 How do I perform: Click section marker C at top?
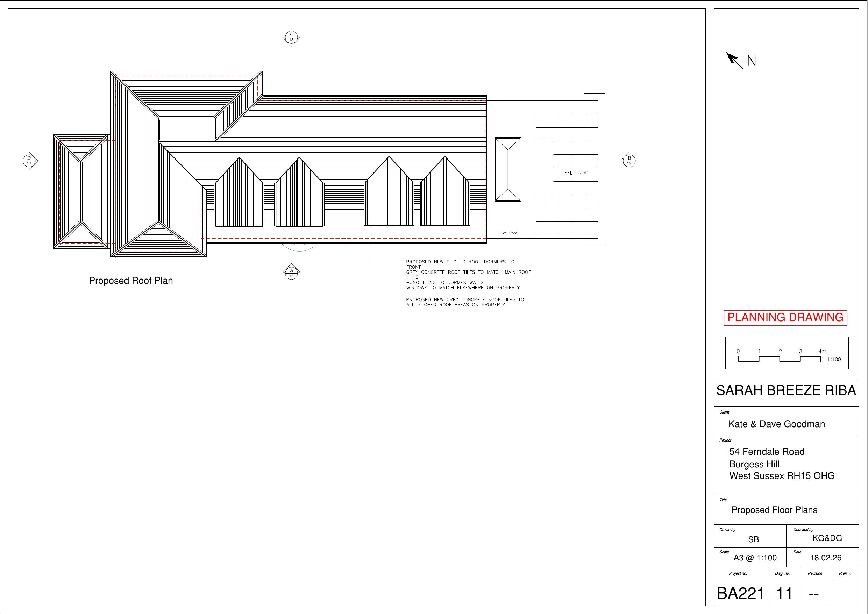[291, 38]
